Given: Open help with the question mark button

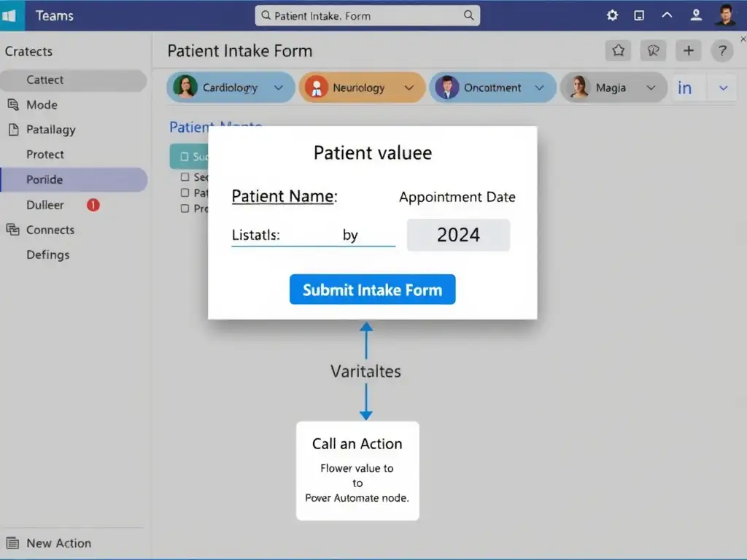Looking at the screenshot, I should point(722,50).
